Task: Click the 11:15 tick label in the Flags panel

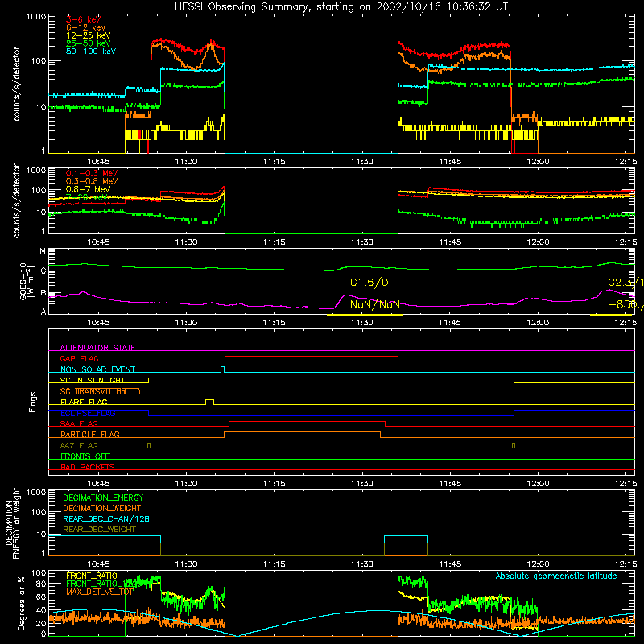Action: [x=274, y=484]
